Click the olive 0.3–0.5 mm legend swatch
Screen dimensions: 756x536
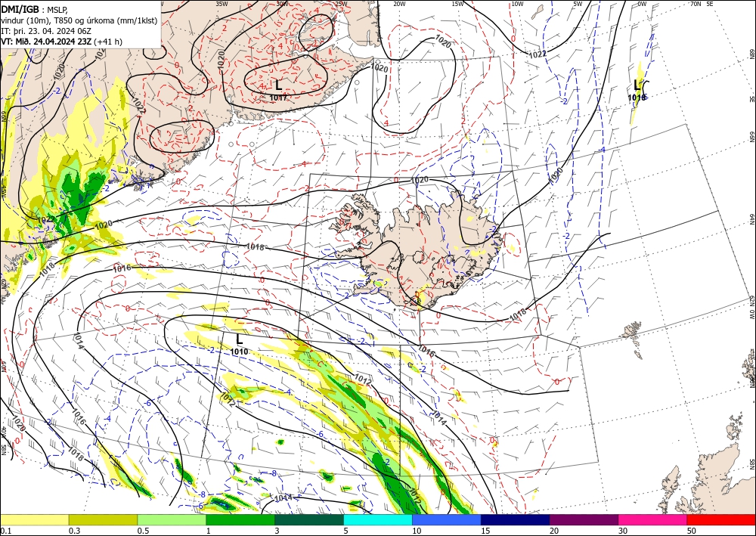pyautogui.click(x=103, y=519)
